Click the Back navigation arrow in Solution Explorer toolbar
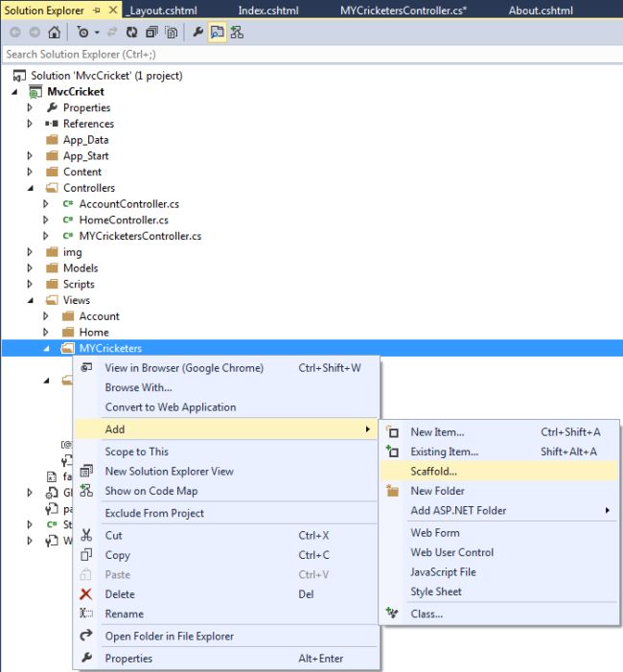 pos(15,33)
